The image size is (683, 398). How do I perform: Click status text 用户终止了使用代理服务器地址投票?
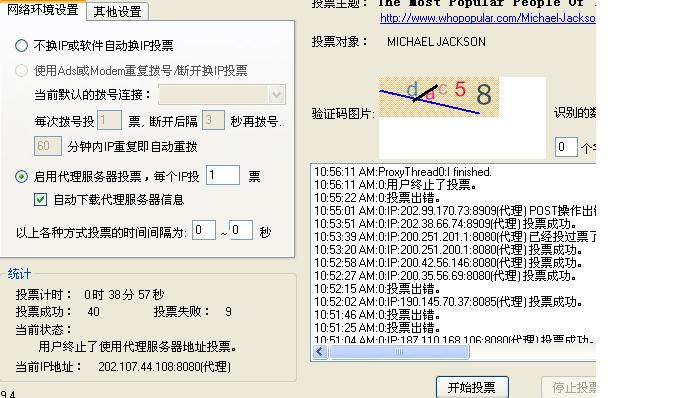pos(138,347)
